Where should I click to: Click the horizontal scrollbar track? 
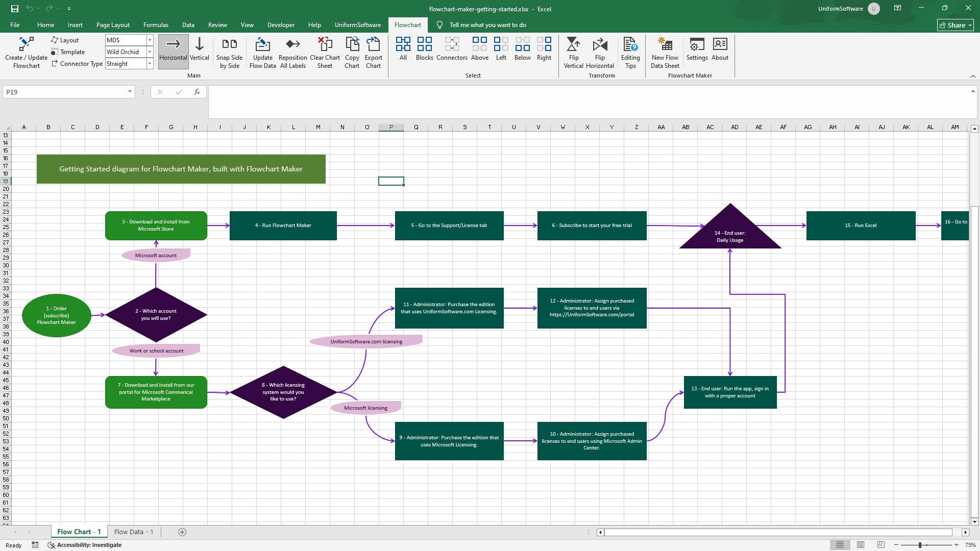[x=778, y=532]
